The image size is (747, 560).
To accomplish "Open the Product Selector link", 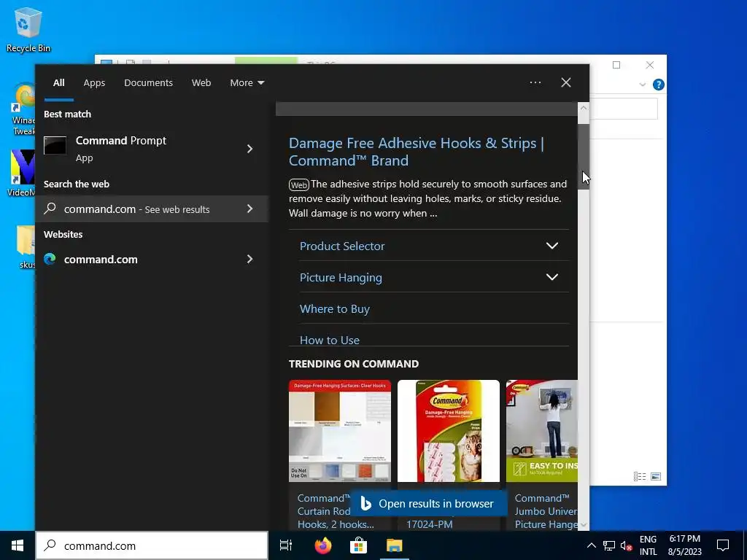I will [x=342, y=246].
